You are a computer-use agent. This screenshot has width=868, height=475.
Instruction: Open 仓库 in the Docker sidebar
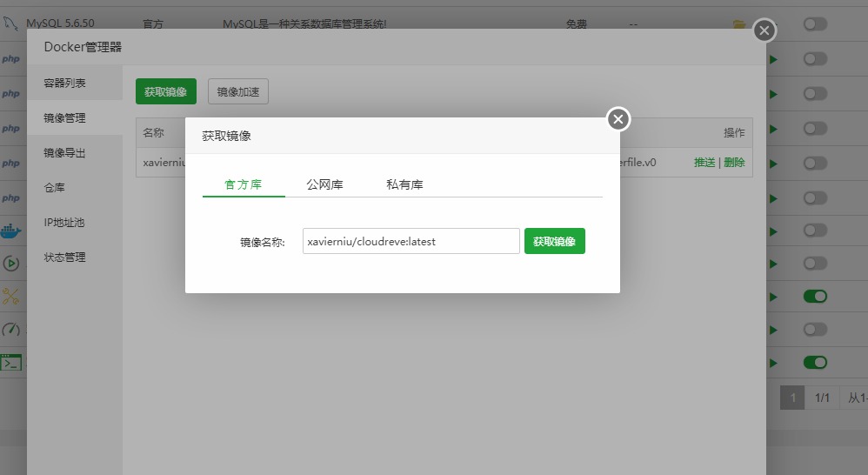coord(75,188)
